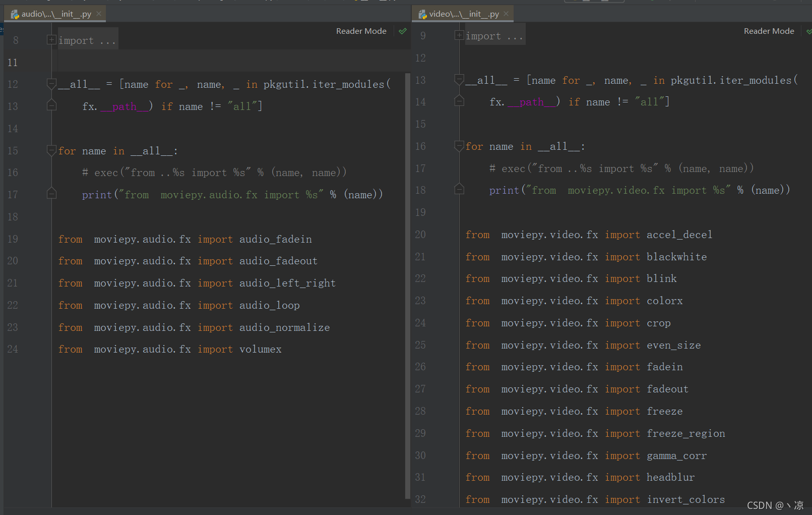Viewport: 812px width, 515px height.
Task: Collapse the for loop at audio line 15
Action: (x=51, y=150)
